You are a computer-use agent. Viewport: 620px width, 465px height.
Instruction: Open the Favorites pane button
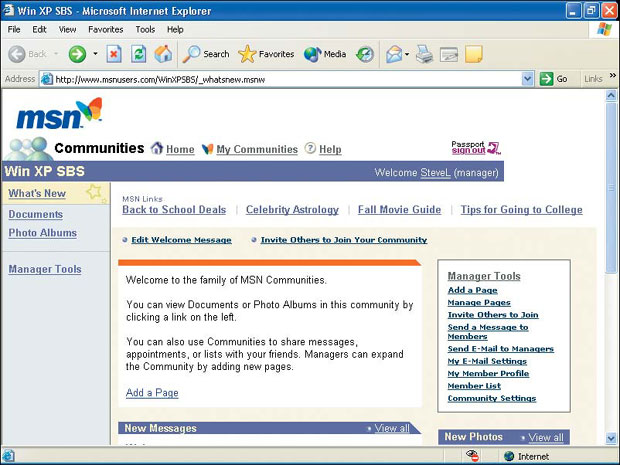pos(266,54)
